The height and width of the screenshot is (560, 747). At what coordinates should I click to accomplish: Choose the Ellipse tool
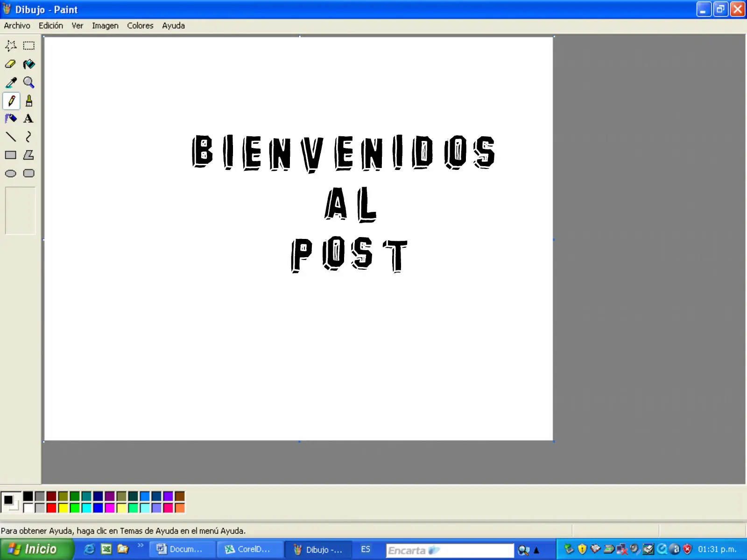pyautogui.click(x=11, y=174)
